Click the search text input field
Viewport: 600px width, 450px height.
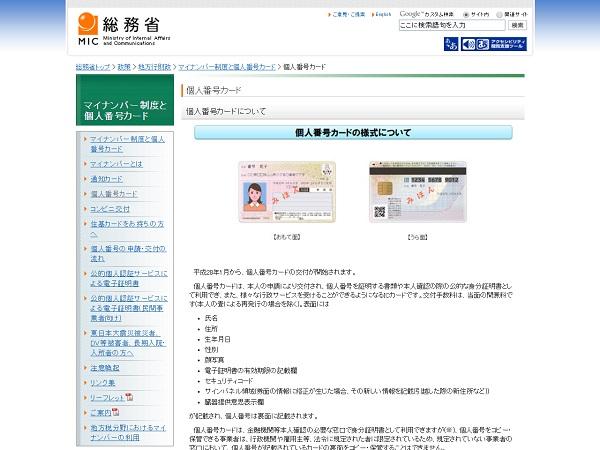(x=452, y=25)
